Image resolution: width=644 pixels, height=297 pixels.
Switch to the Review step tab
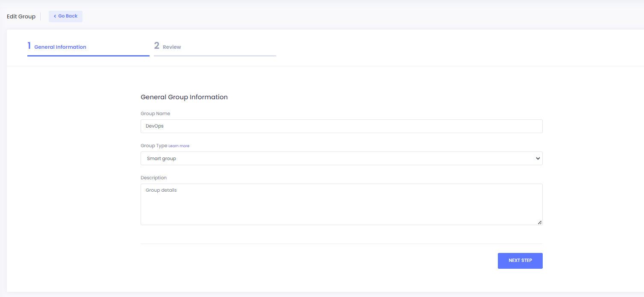[172, 47]
